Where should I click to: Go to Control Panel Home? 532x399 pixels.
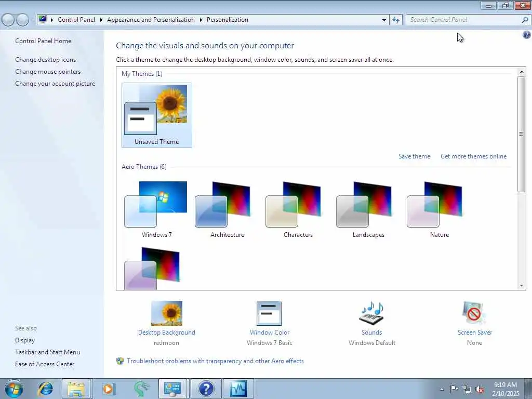pos(43,41)
